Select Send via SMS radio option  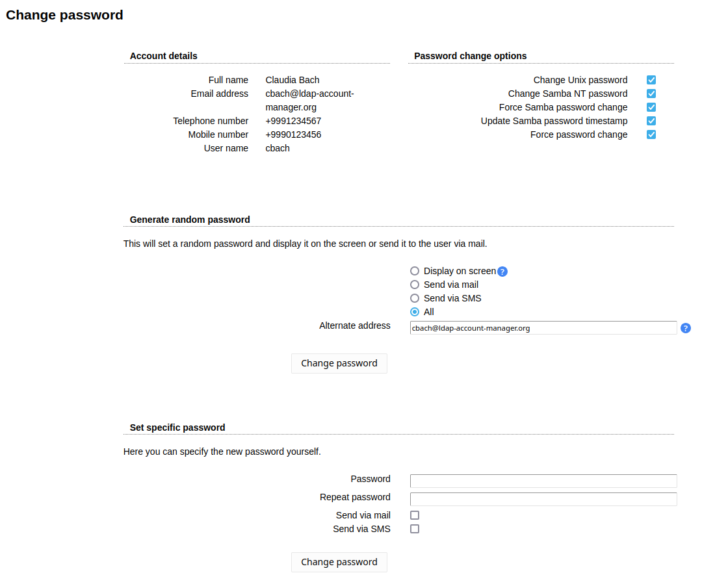click(x=415, y=298)
